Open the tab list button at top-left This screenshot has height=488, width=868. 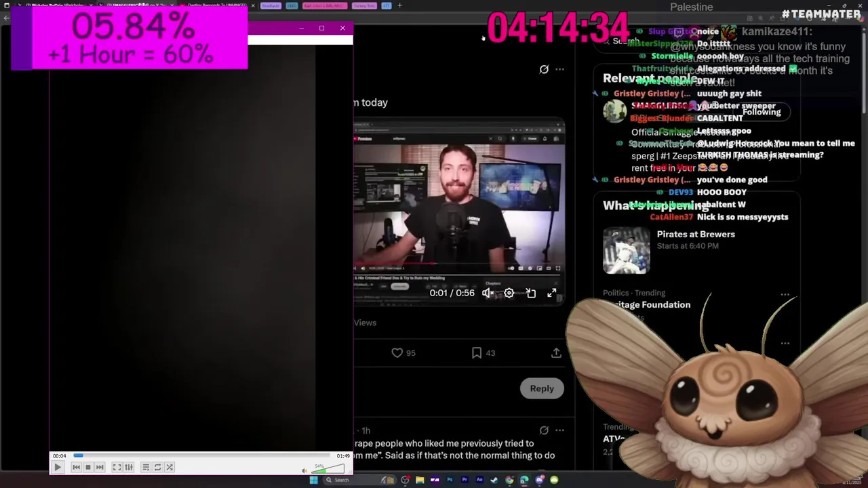6,5
